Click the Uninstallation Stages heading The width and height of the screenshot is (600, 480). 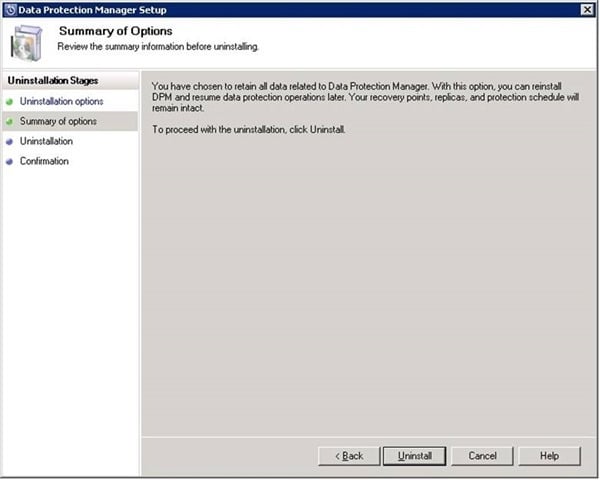click(53, 81)
